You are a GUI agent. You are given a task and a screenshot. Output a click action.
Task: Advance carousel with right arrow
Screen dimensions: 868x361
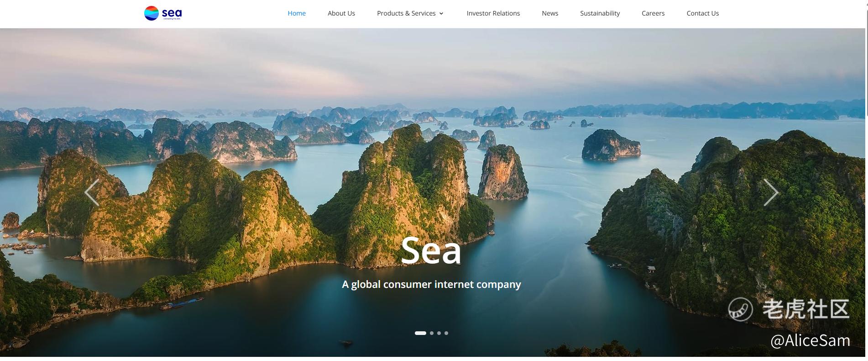point(771,192)
